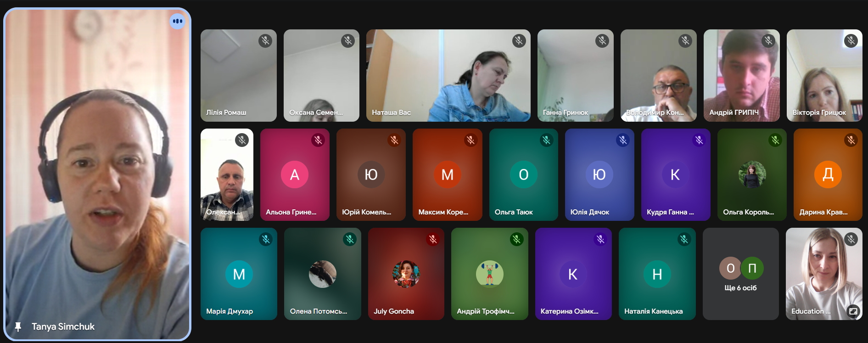The image size is (868, 343).
Task: Expand the 'Ще 6 осіб' participants tile
Action: coord(740,274)
